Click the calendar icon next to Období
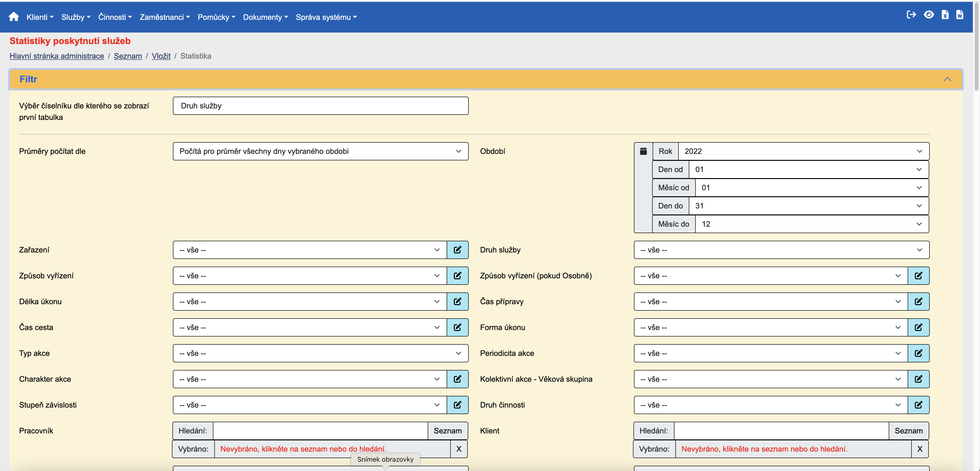The width and height of the screenshot is (980, 471). 643,151
